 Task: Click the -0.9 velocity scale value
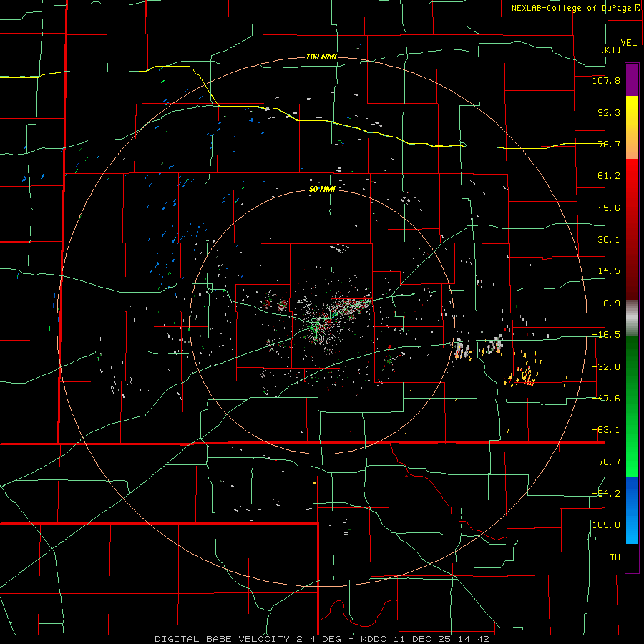pyautogui.click(x=609, y=303)
